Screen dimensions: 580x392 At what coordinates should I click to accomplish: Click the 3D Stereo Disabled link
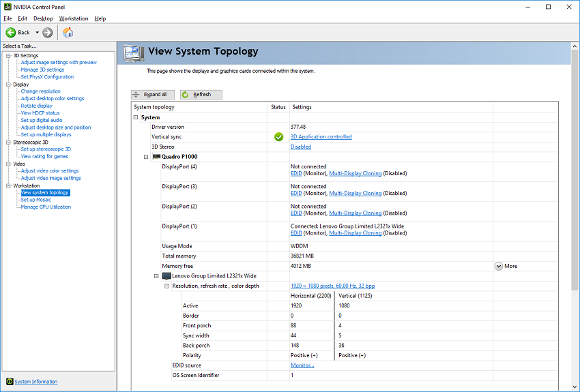tap(301, 147)
